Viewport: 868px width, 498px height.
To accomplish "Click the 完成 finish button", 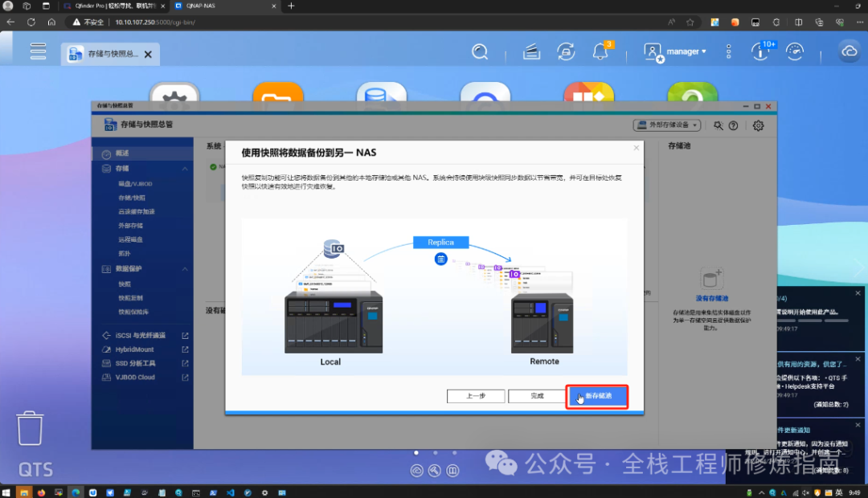I will [537, 396].
